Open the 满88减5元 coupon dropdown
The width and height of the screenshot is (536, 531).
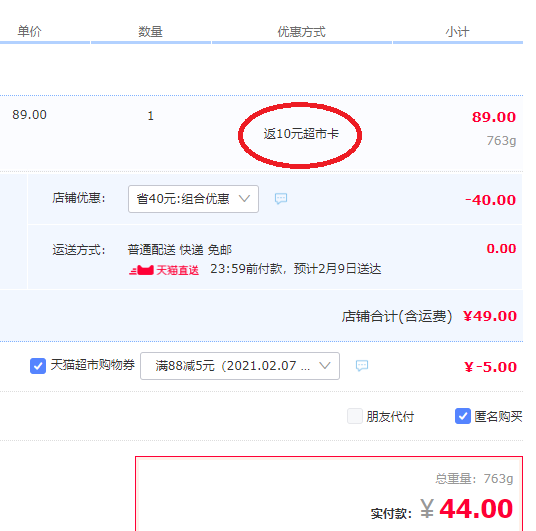pyautogui.click(x=240, y=366)
